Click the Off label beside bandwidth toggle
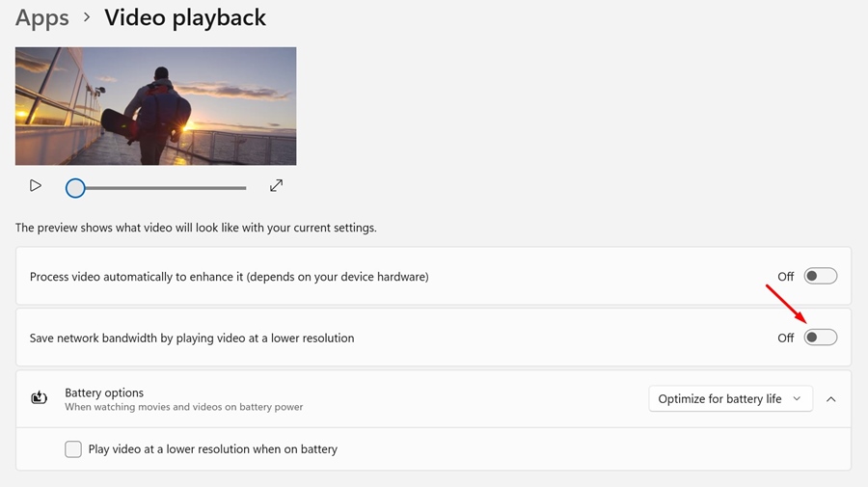 [x=786, y=338]
